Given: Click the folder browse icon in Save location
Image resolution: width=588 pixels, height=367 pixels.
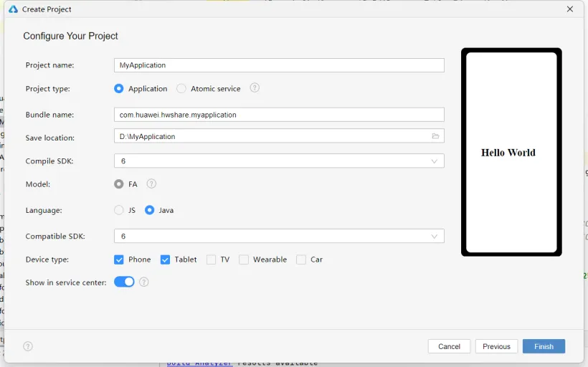Looking at the screenshot, I should pyautogui.click(x=435, y=136).
